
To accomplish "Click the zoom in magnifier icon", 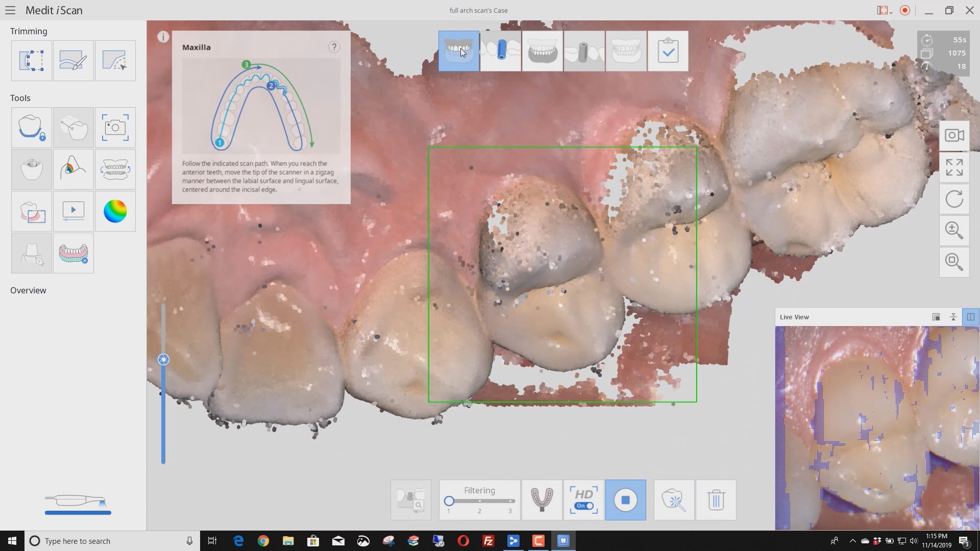I will click(954, 230).
